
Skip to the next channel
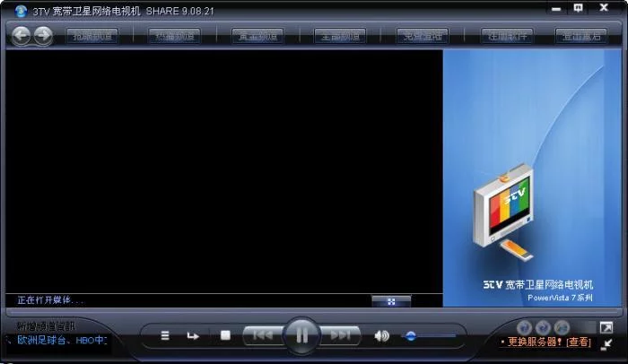click(x=340, y=334)
